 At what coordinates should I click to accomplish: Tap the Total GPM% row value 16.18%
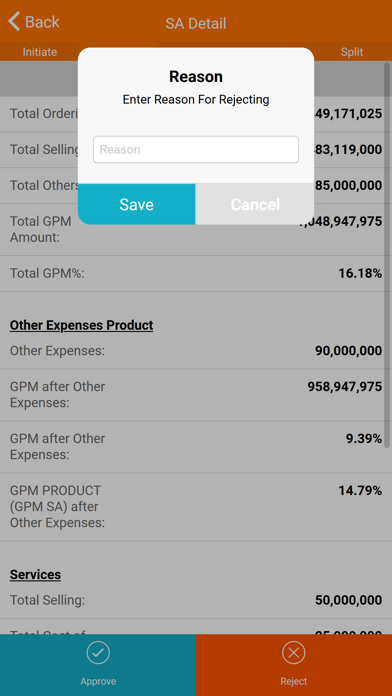(x=360, y=273)
